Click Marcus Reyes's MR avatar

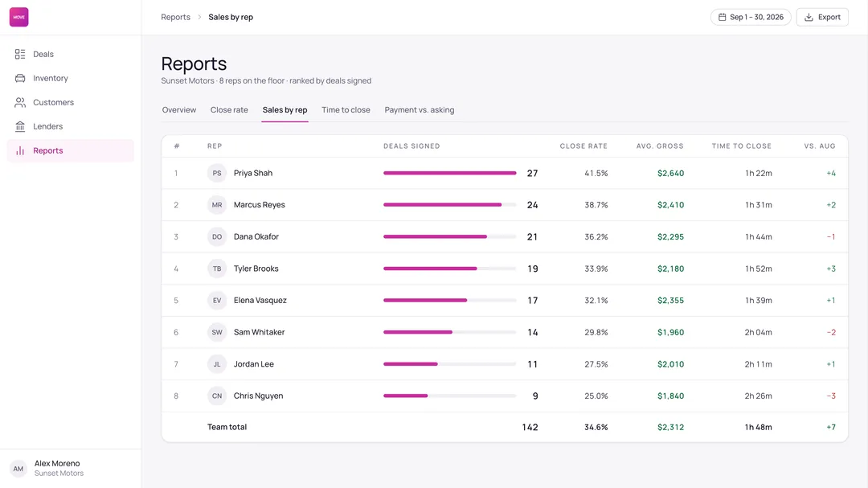[x=217, y=205]
